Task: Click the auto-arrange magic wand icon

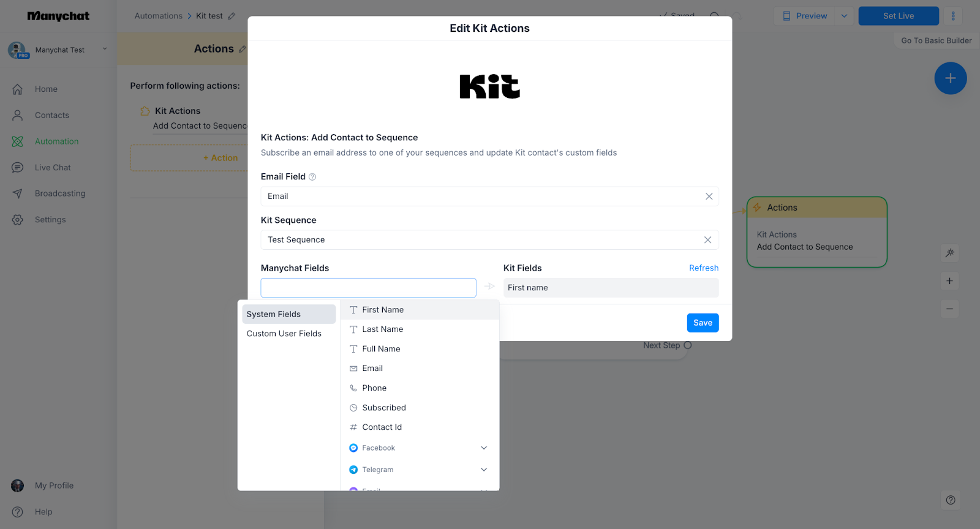Action: [x=949, y=253]
